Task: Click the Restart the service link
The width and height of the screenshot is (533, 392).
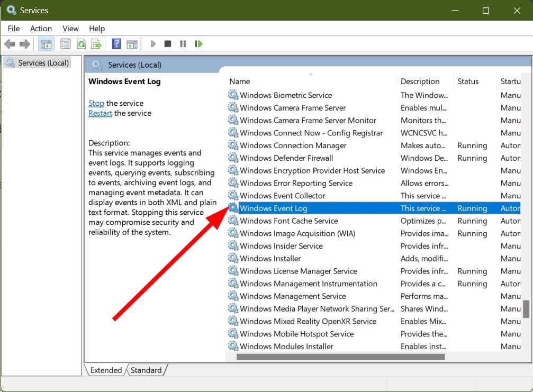Action: [100, 113]
